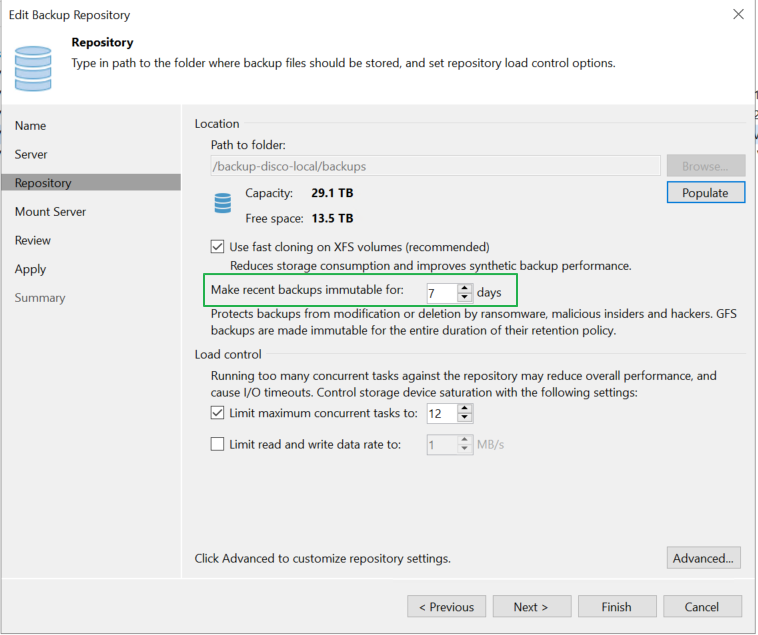758x635 pixels.
Task: Go to the Name step
Action: coord(31,126)
